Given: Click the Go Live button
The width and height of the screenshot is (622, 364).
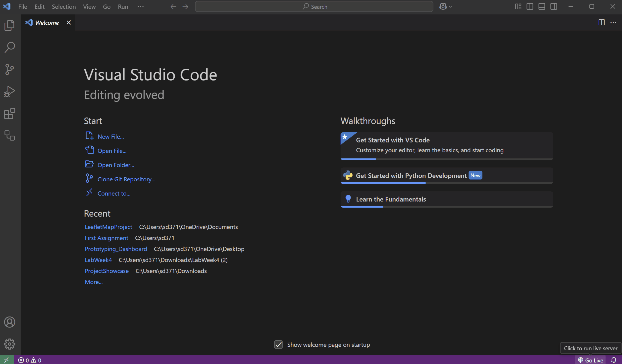Looking at the screenshot, I should coord(590,360).
